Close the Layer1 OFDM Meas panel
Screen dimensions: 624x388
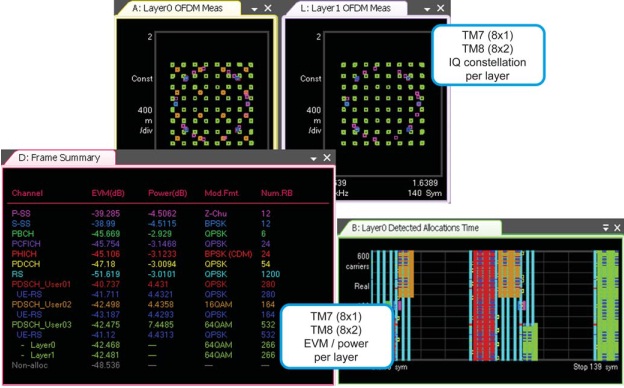click(x=441, y=8)
